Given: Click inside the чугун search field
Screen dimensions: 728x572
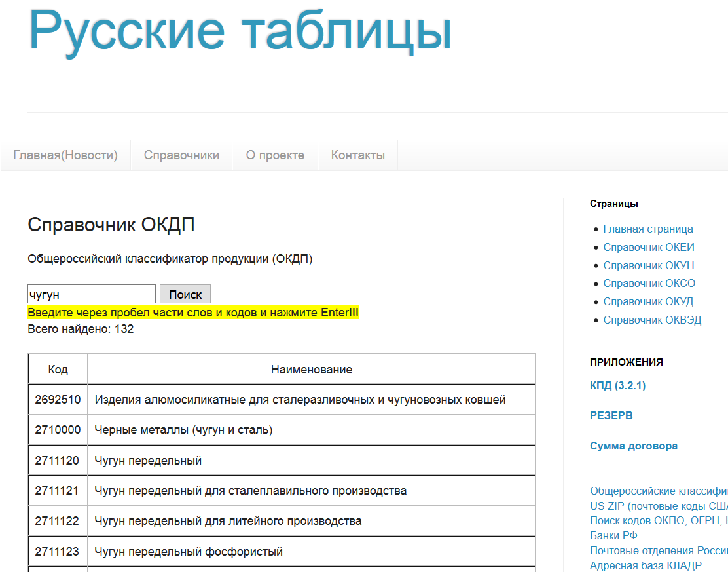Looking at the screenshot, I should tap(91, 294).
